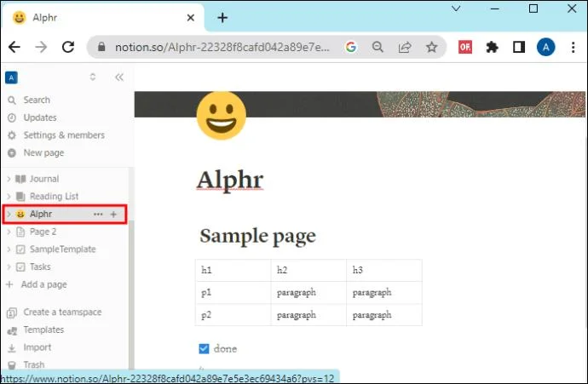Image resolution: width=588 pixels, height=384 pixels.
Task: Click the sidebar vertical scrollbar
Action: [131, 294]
